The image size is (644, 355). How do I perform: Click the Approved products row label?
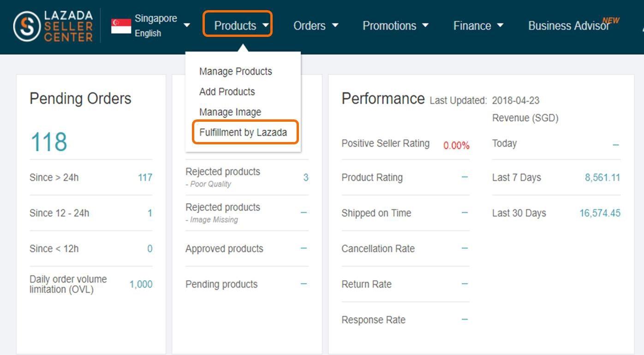[224, 249]
